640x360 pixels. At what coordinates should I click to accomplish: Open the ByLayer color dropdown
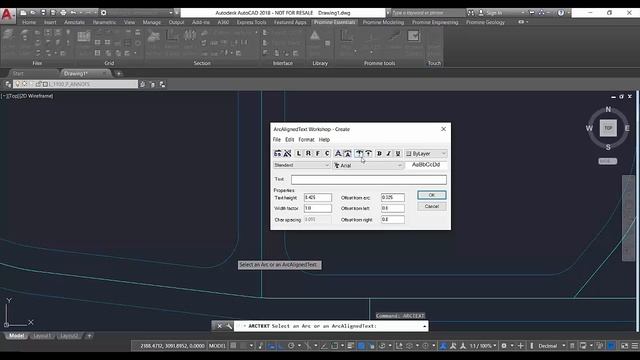point(426,153)
